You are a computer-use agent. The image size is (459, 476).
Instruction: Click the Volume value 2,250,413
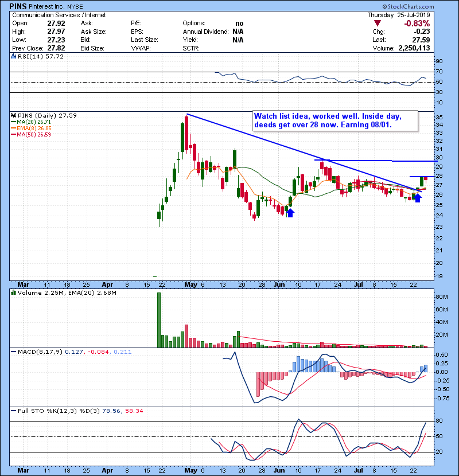pyautogui.click(x=414, y=48)
